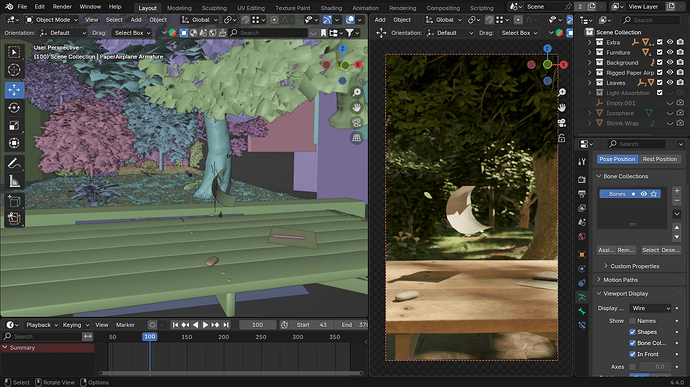The image size is (690, 387).
Task: Toggle Bone Colors checkbox
Action: (x=632, y=343)
